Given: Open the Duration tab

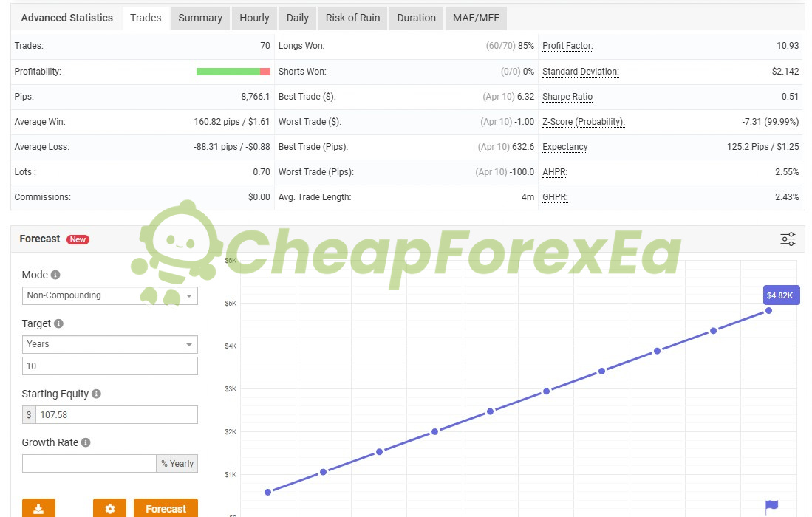Looking at the screenshot, I should tap(417, 18).
